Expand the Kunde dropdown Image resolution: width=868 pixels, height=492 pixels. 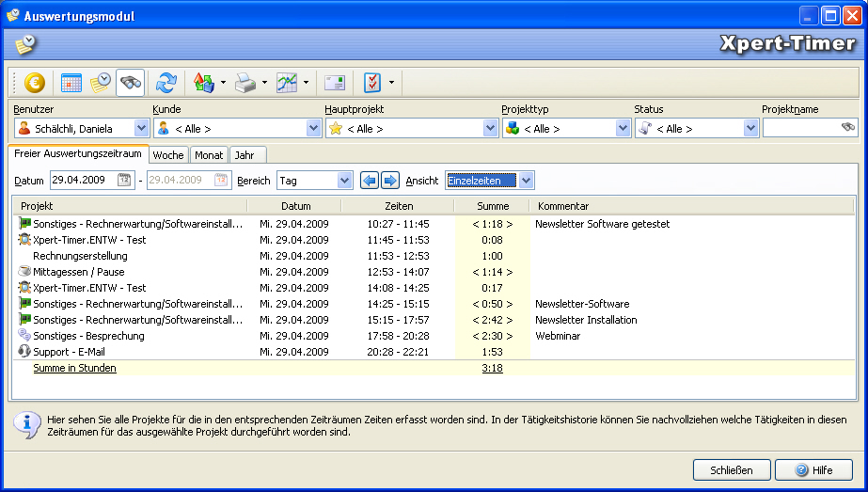click(314, 128)
